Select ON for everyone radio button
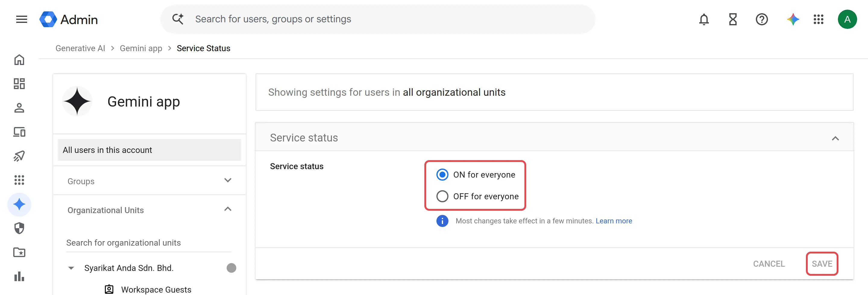 tap(442, 175)
